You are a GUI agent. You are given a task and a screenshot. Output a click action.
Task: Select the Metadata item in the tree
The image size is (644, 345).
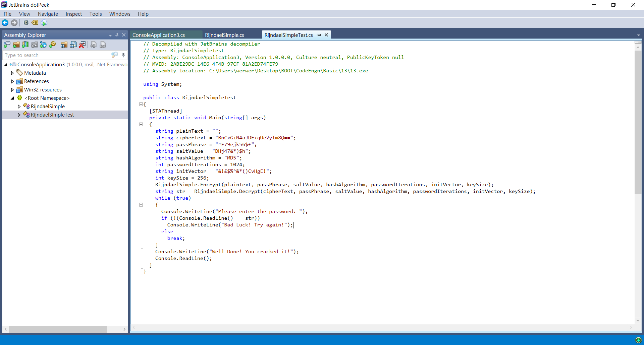point(35,73)
